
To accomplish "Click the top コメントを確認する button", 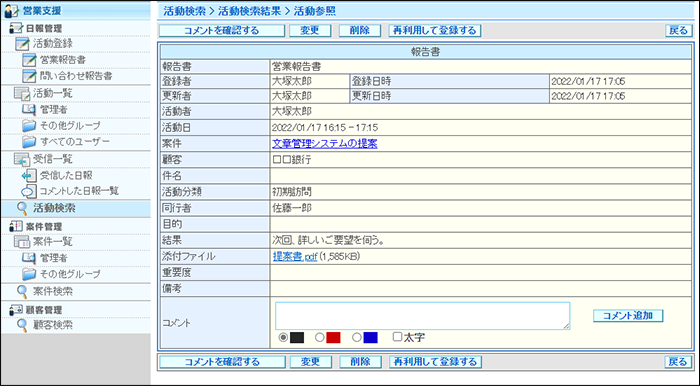I will point(222,30).
